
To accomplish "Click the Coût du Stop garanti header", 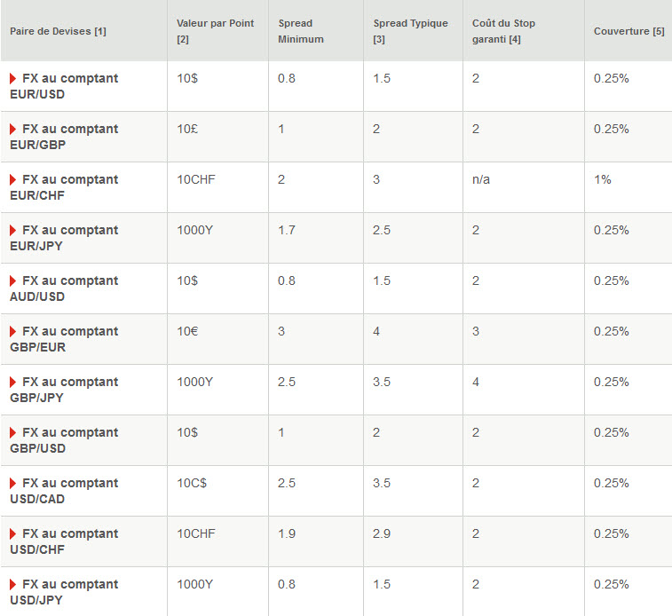I will tap(503, 31).
